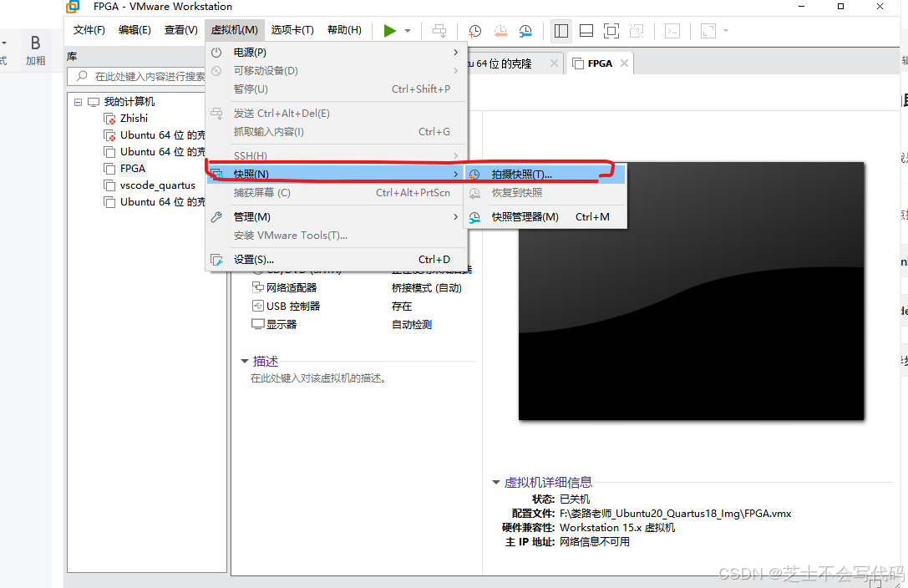
Task: Click the library search input field
Action: [x=150, y=76]
